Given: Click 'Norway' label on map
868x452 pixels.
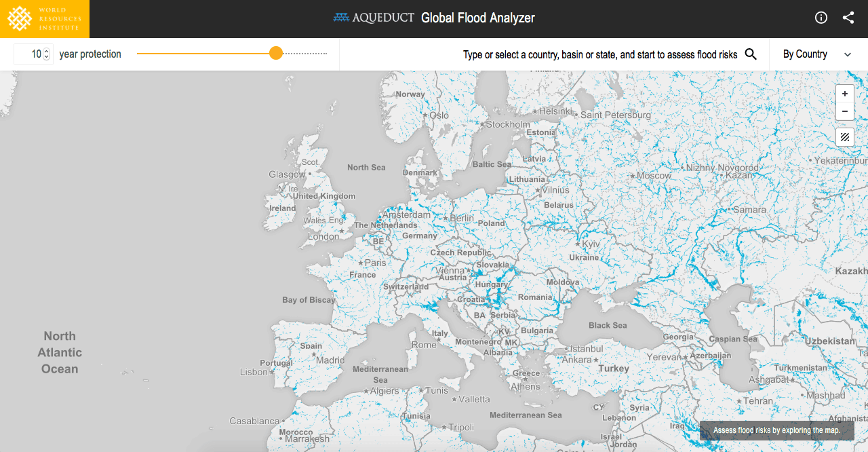Looking at the screenshot, I should pos(410,94).
